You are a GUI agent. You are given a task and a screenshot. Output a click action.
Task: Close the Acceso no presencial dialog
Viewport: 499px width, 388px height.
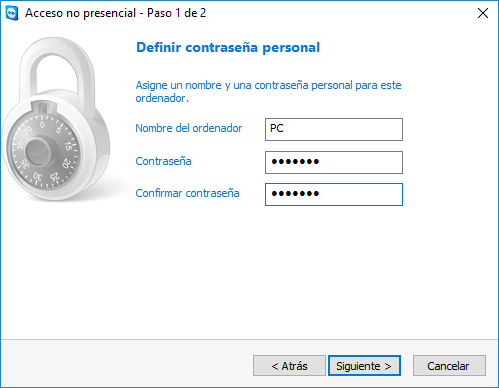483,13
